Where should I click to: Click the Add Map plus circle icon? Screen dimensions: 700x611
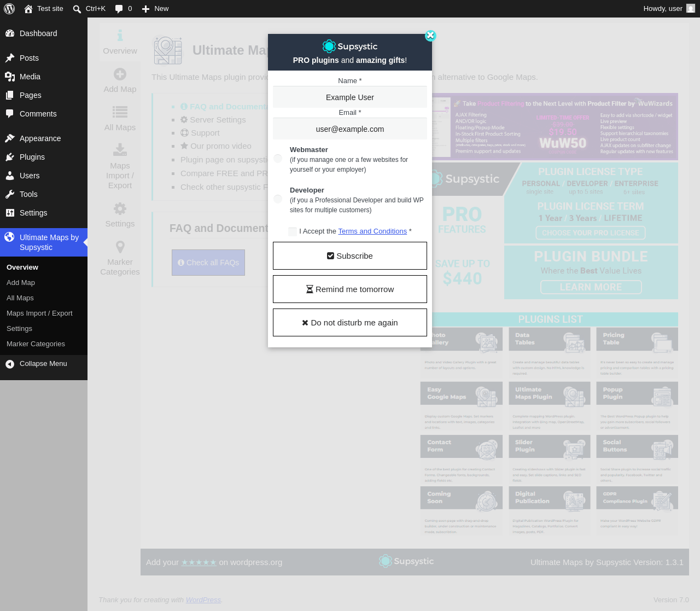(120, 74)
